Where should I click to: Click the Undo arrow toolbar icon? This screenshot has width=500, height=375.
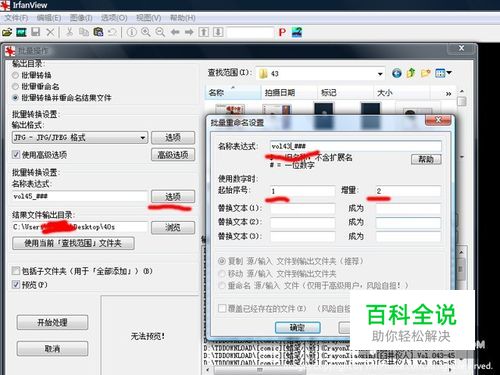tap(112, 32)
